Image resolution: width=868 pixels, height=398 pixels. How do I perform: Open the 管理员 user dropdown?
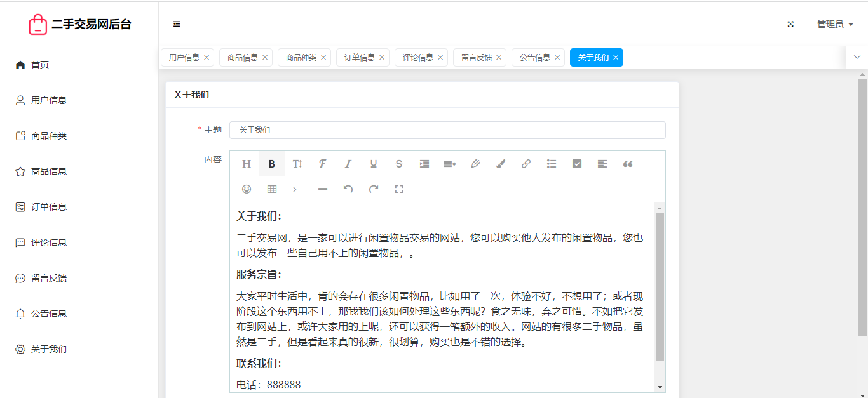[x=834, y=24]
